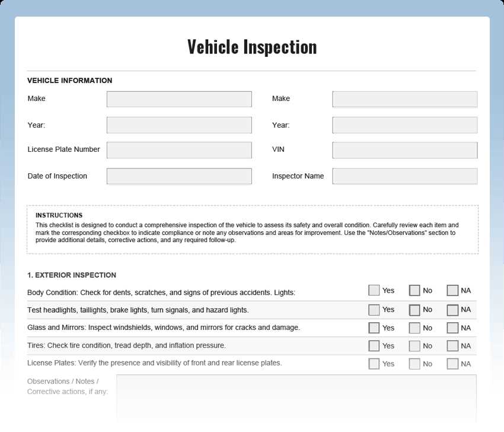Click the right Year input field
Image resolution: width=504 pixels, height=432 pixels.
click(404, 125)
